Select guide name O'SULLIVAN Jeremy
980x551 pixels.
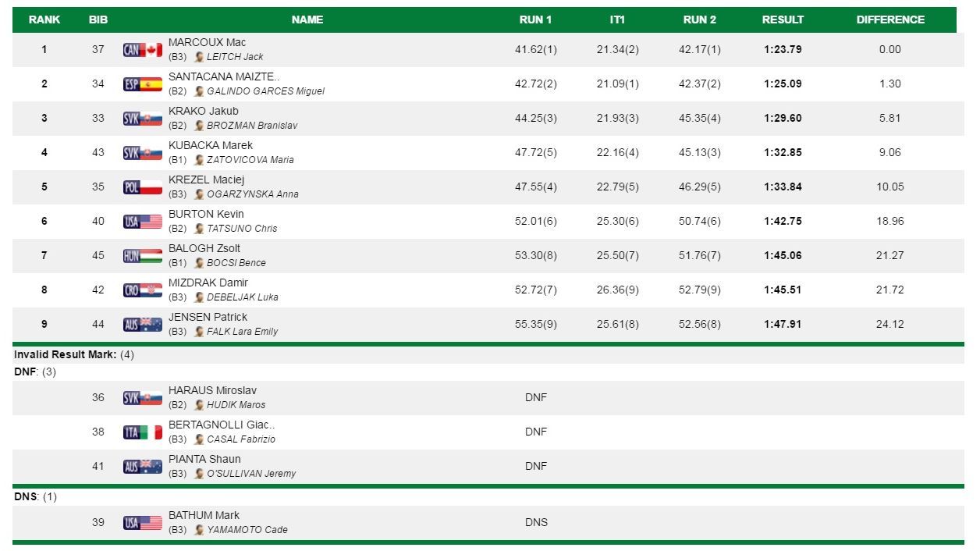(251, 474)
